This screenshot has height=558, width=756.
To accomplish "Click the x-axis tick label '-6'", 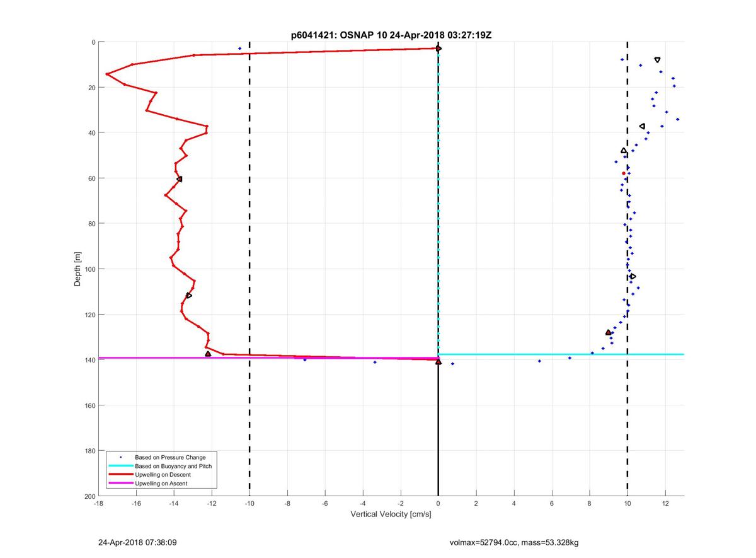I will click(x=325, y=503).
